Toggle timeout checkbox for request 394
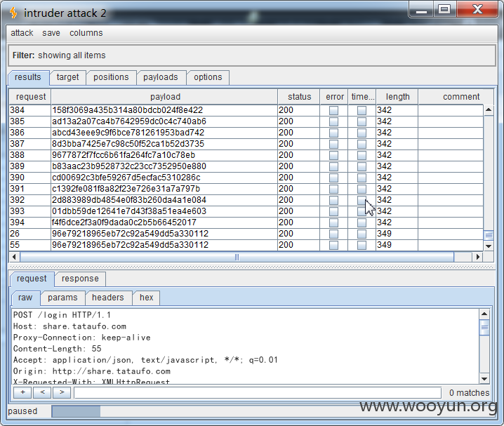Image resolution: width=504 pixels, height=426 pixels. [x=362, y=223]
